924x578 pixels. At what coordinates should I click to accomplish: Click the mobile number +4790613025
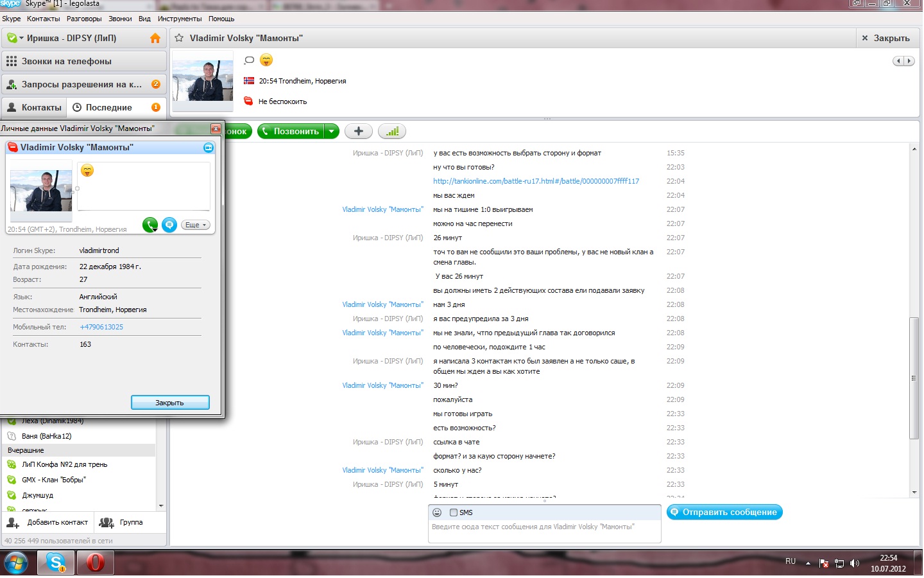point(101,327)
